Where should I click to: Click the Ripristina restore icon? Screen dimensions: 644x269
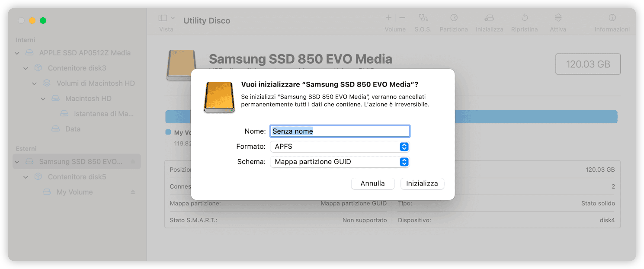pos(525,18)
